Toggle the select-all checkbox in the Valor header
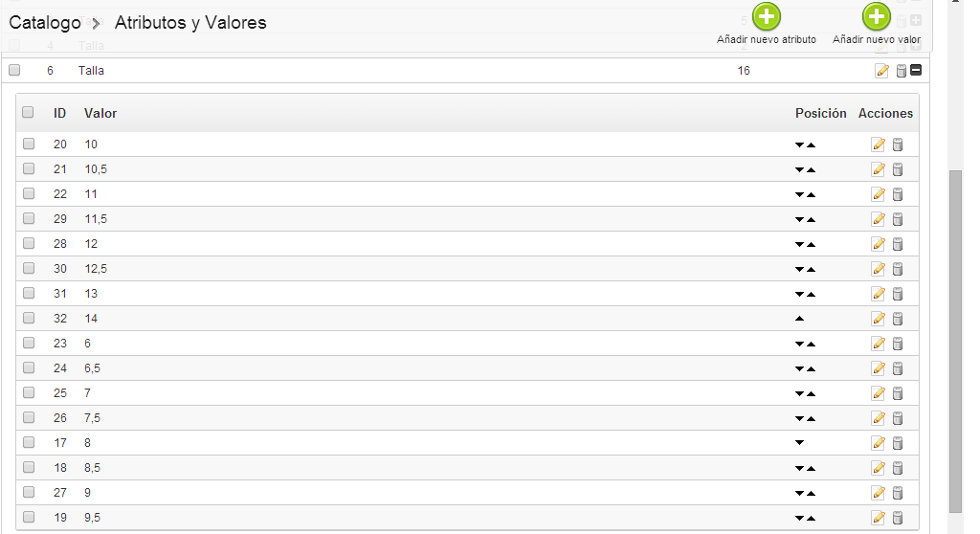980x534 pixels. pos(29,113)
